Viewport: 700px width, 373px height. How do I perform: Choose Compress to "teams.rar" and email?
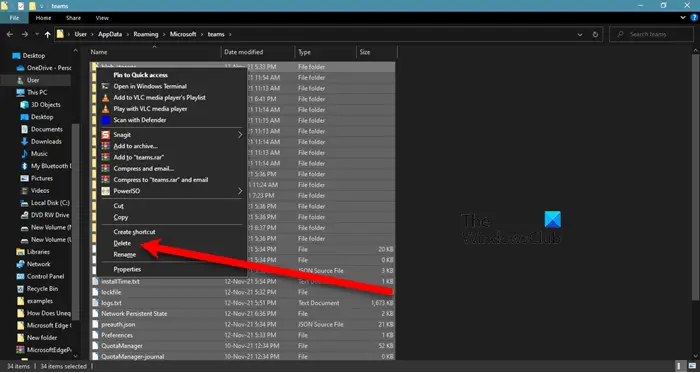coord(172,180)
